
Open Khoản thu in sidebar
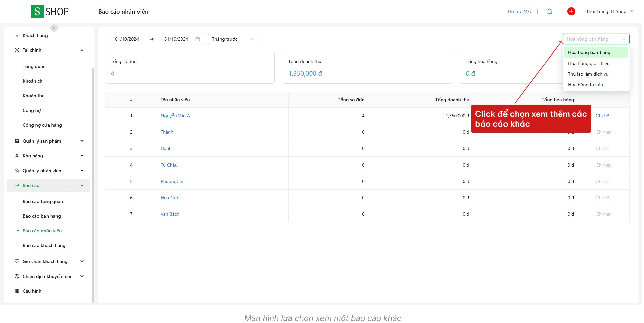[33, 96]
